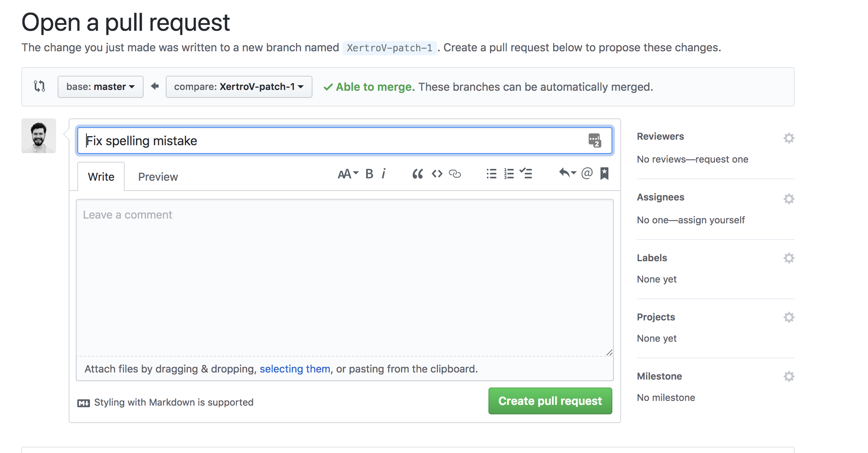Insert a numbered list
Image resolution: width=868 pixels, height=453 pixels.
[509, 174]
